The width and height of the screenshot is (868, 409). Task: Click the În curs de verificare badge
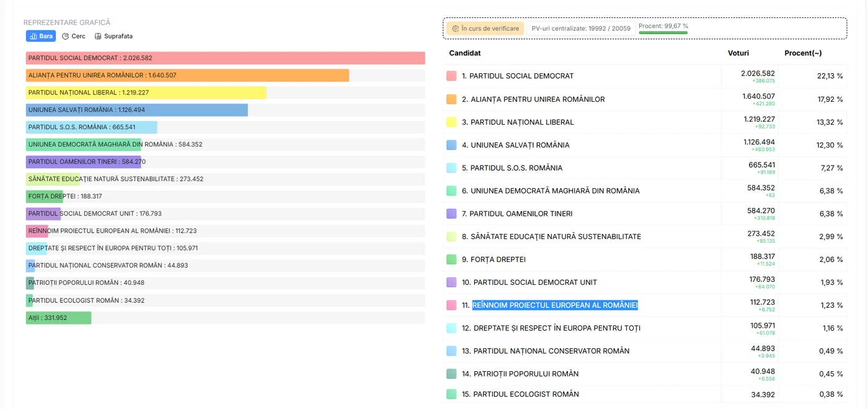(485, 29)
